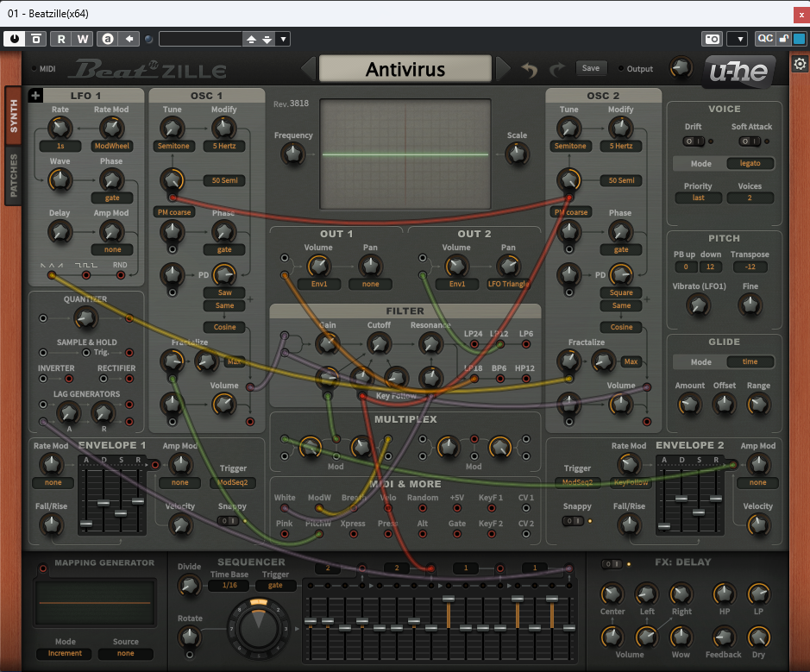Click the blue square in the host toolbar
Viewport: 810px width, 672px height.
(x=799, y=39)
